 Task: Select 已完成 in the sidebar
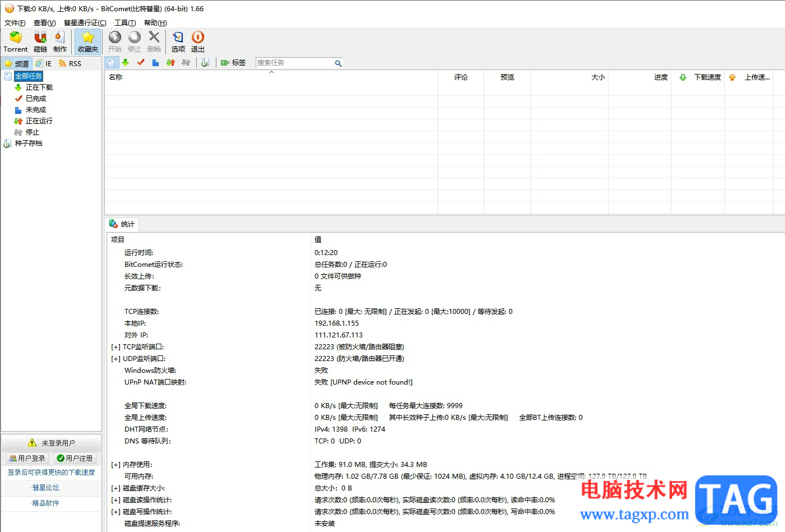36,99
